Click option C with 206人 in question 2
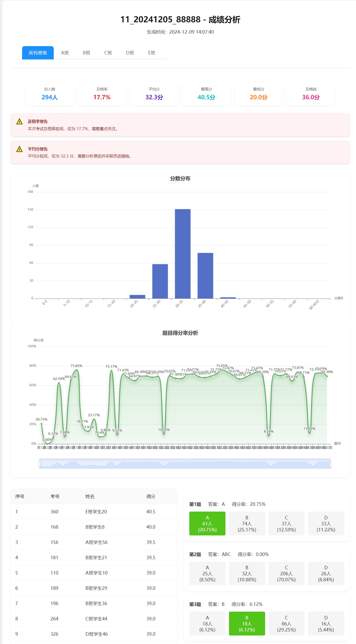Screen dimensions: 356x644 point(286,573)
